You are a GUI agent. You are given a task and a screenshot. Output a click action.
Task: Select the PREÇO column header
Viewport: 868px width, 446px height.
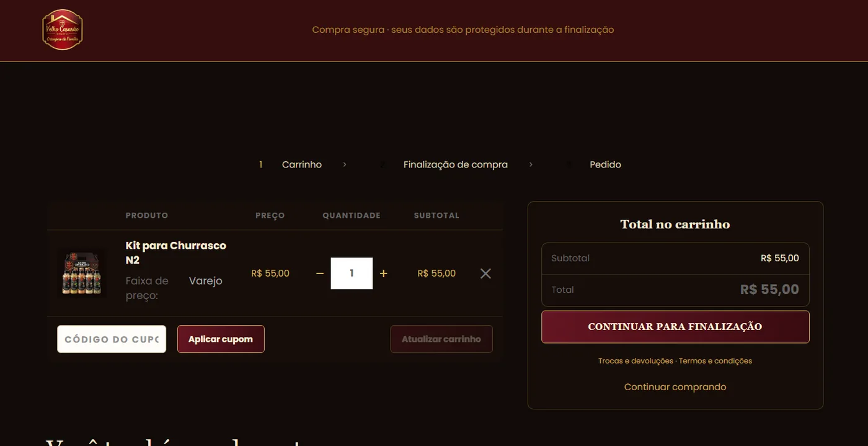click(x=270, y=216)
